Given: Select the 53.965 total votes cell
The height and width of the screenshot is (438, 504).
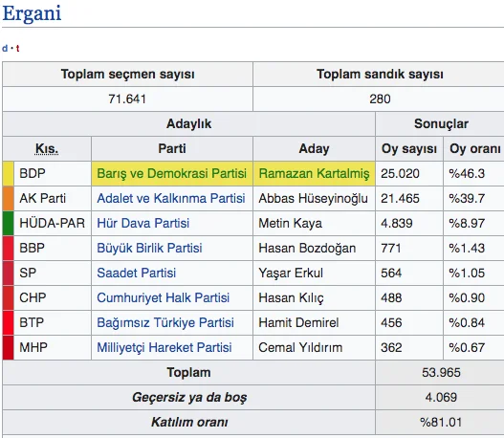Looking at the screenshot, I should point(441,372).
